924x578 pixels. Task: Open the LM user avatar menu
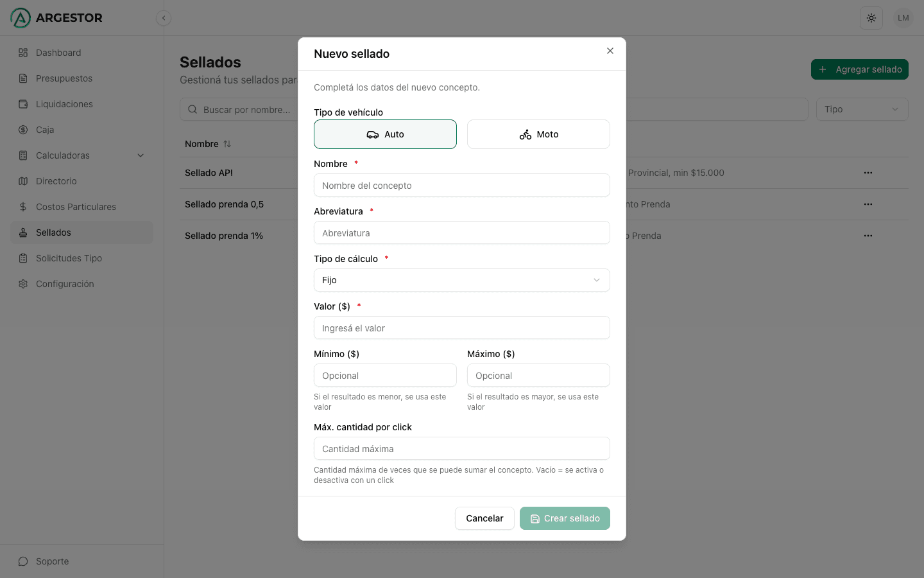(903, 18)
